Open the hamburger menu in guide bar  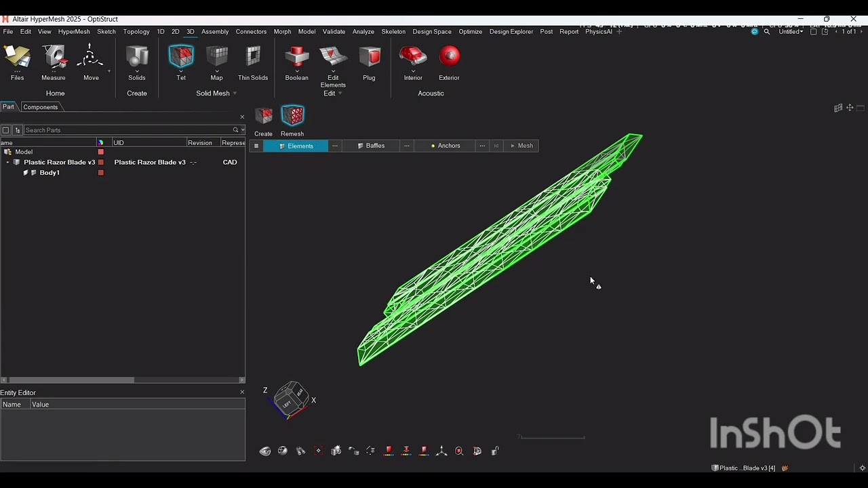(256, 146)
